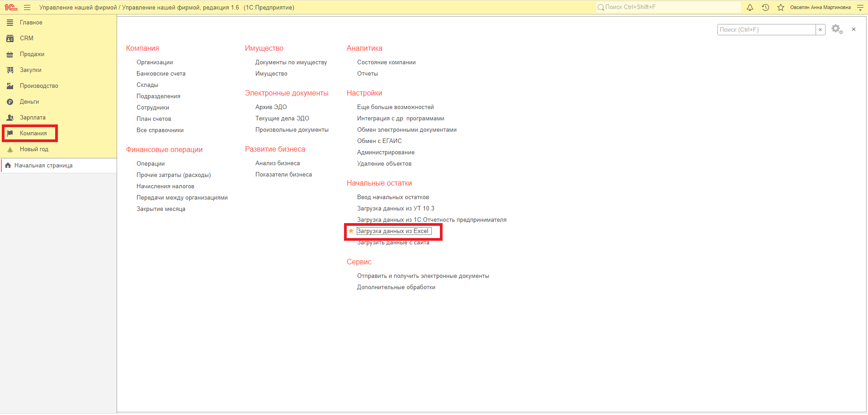
Task: Open Банковские счета
Action: click(161, 74)
